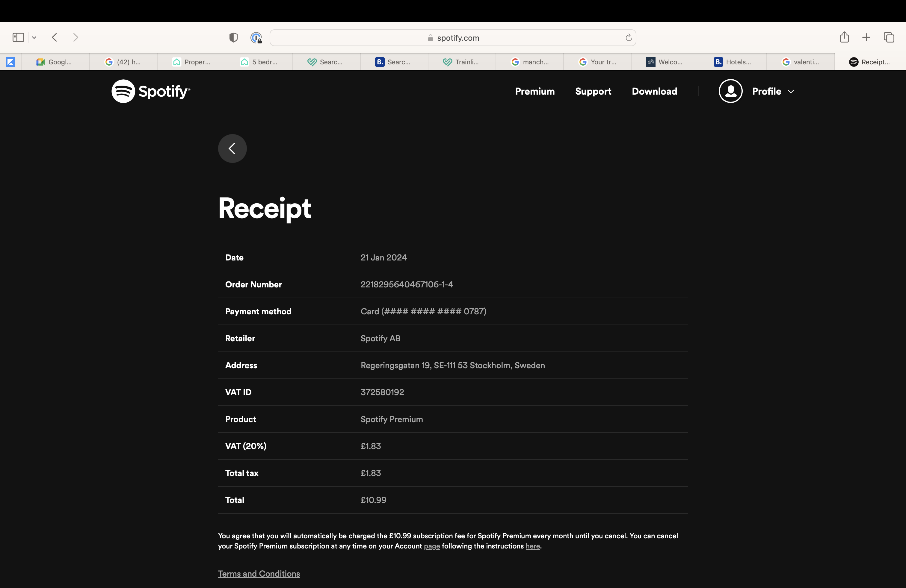Switch to the Googl... Meet tab
Viewport: 906px width, 588px height.
pyautogui.click(x=56, y=62)
